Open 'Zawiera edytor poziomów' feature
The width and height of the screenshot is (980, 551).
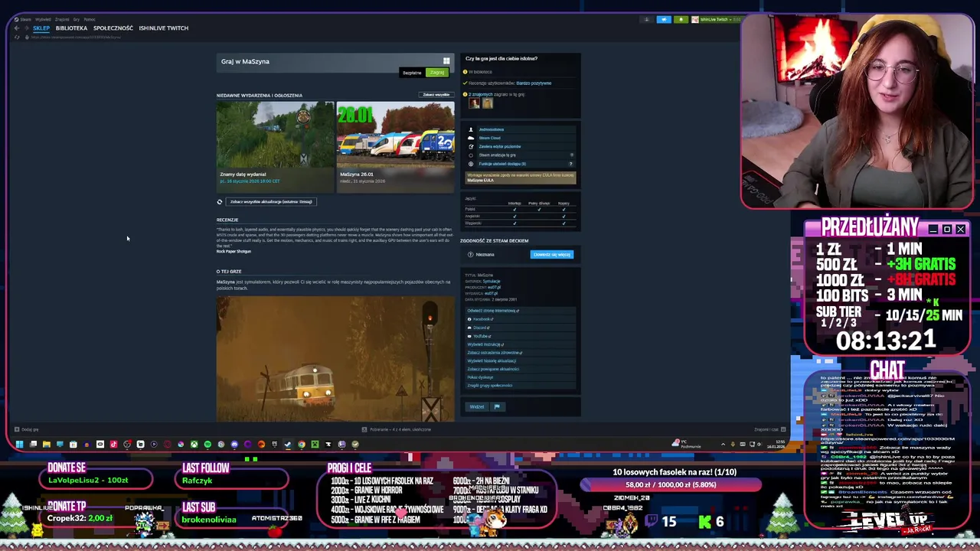[500, 146]
